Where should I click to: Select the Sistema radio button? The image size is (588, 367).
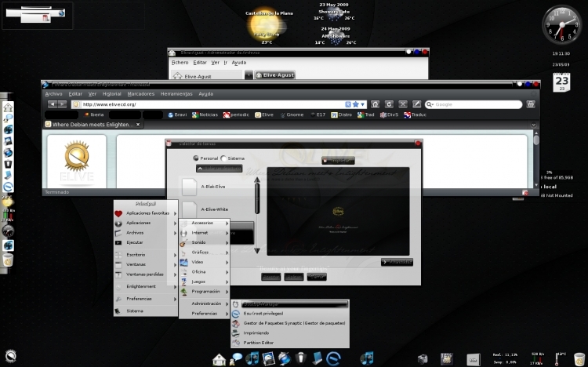(x=223, y=158)
